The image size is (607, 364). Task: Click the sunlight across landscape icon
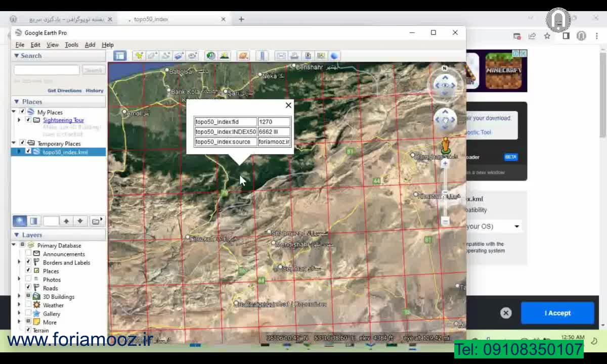point(224,56)
